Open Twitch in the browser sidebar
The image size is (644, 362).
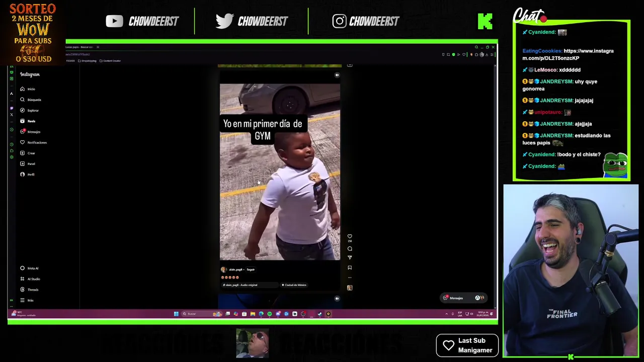click(12, 108)
